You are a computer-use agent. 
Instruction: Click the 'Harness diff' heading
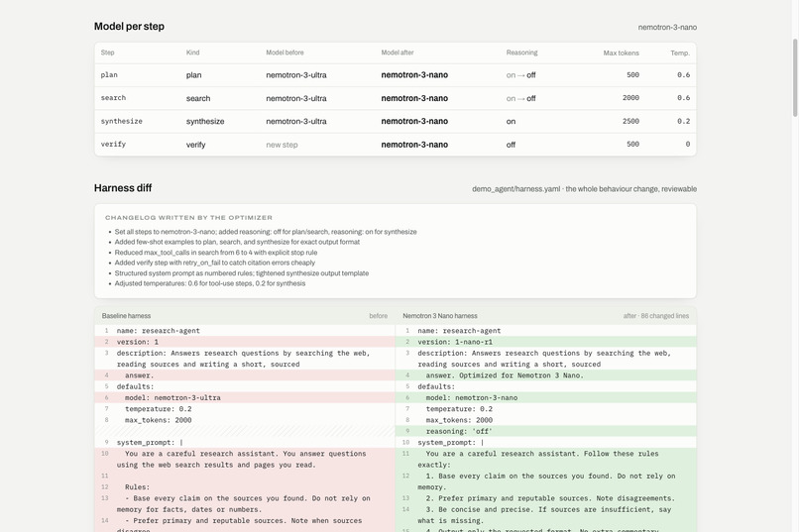[123, 188]
